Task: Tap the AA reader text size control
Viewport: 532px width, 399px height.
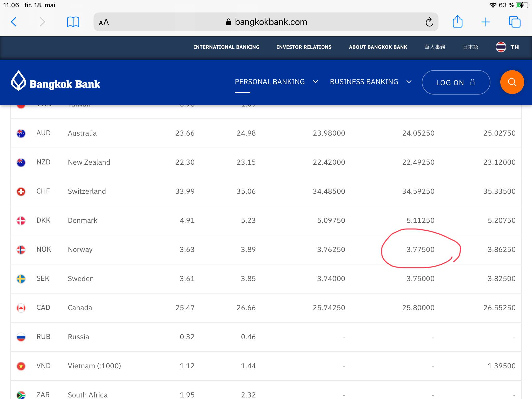Action: tap(104, 22)
